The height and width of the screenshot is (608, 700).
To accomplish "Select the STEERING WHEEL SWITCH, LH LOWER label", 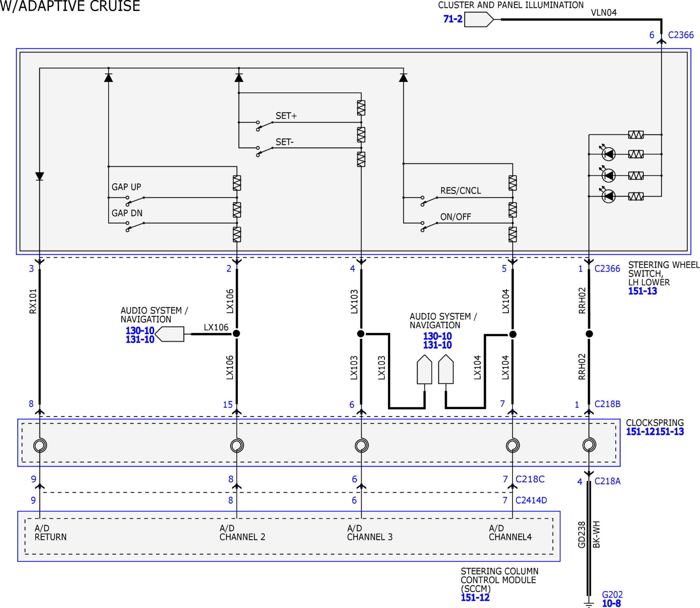I will [664, 274].
